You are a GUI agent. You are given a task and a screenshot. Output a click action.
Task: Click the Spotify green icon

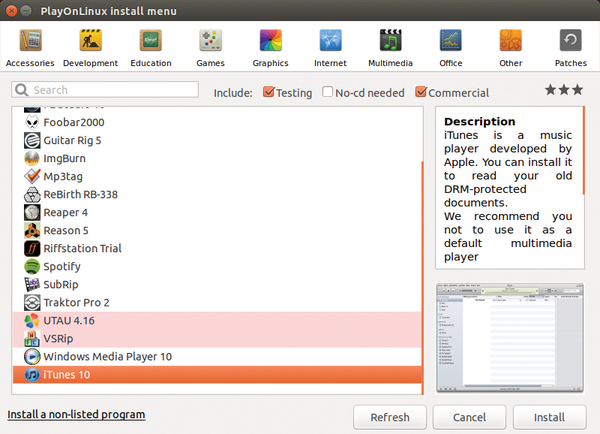point(32,266)
